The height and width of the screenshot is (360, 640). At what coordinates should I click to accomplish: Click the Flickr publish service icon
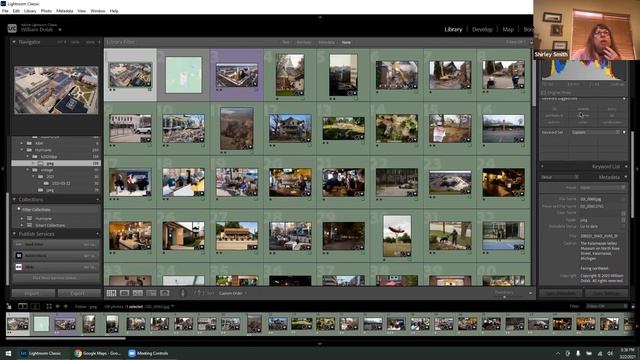click(x=19, y=267)
